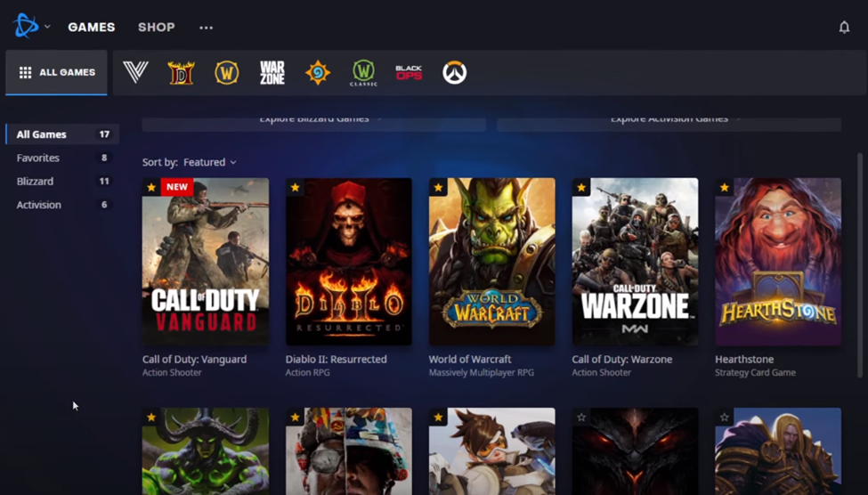
Task: Open Call of Duty Vanguard cover art
Action: tap(206, 262)
